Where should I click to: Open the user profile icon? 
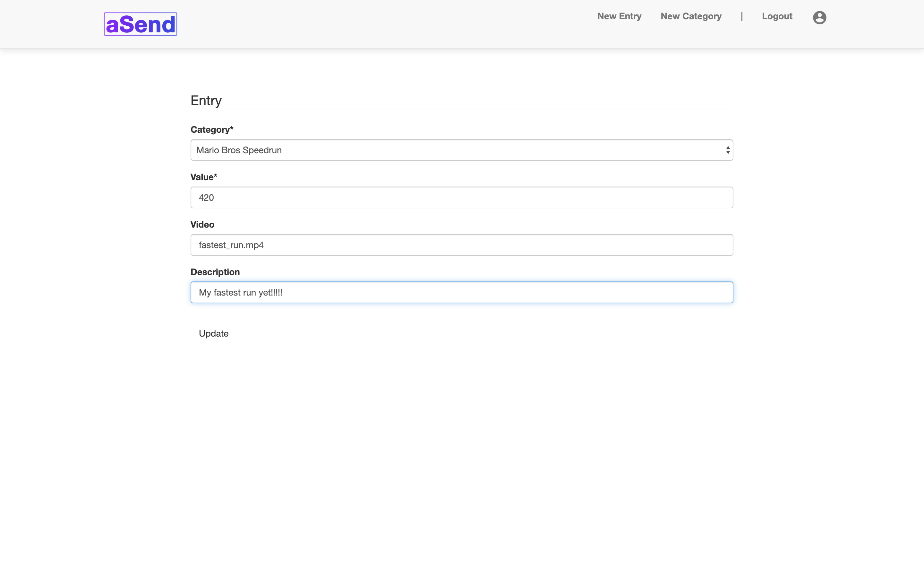819,18
